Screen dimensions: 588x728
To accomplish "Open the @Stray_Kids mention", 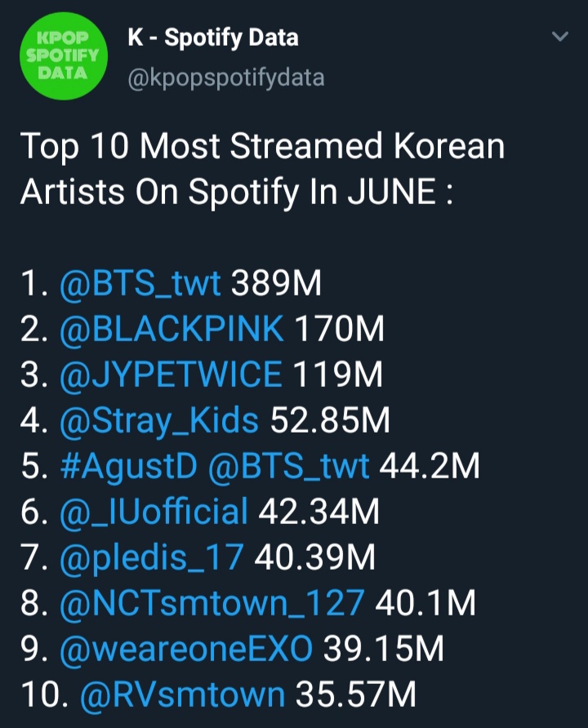I will click(x=159, y=422).
